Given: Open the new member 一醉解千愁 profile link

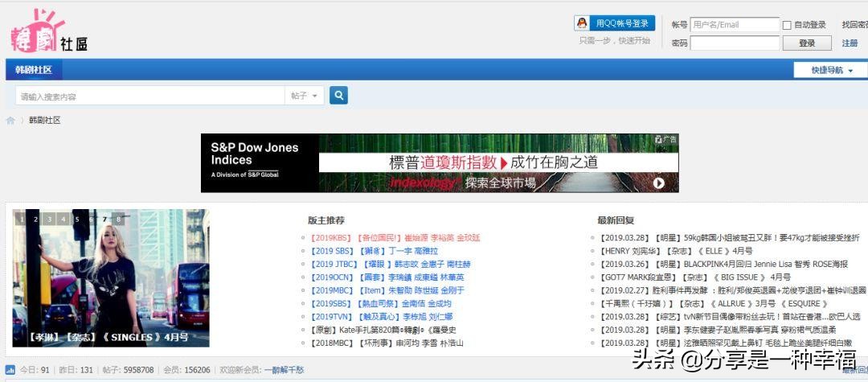Looking at the screenshot, I should point(284,370).
